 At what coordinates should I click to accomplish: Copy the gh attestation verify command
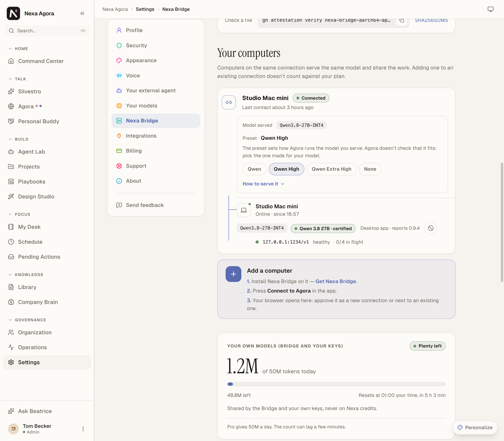point(402,20)
